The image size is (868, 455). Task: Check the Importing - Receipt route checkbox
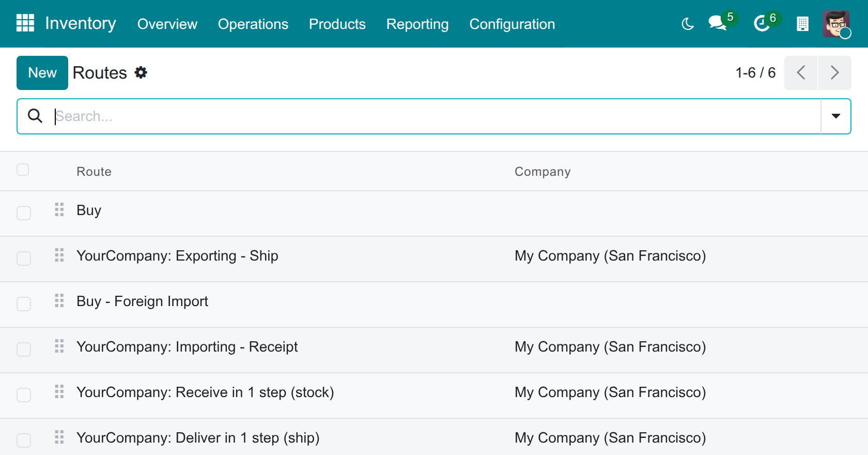24,350
